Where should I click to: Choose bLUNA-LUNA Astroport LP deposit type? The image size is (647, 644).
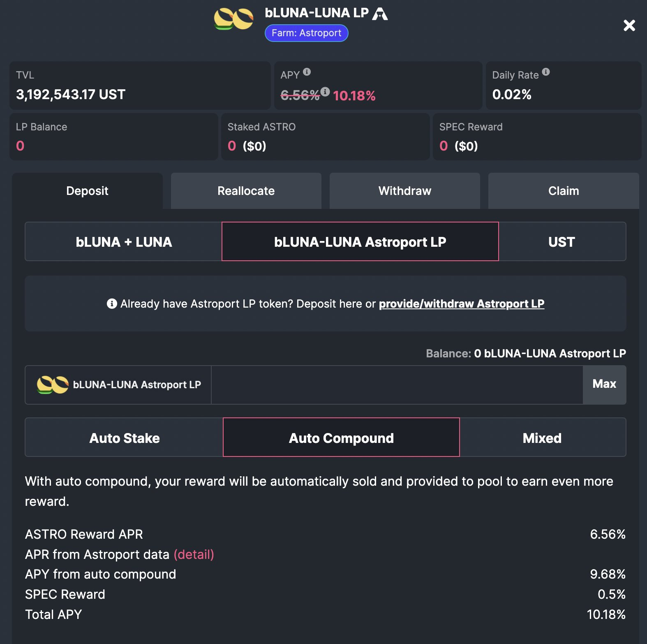pos(360,242)
